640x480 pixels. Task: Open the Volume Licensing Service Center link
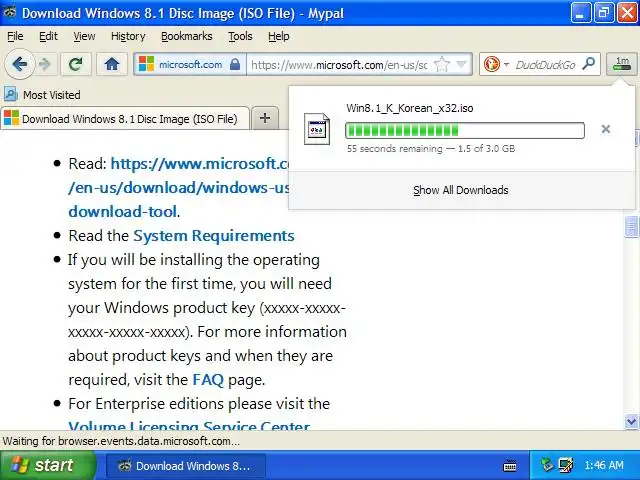click(x=189, y=425)
